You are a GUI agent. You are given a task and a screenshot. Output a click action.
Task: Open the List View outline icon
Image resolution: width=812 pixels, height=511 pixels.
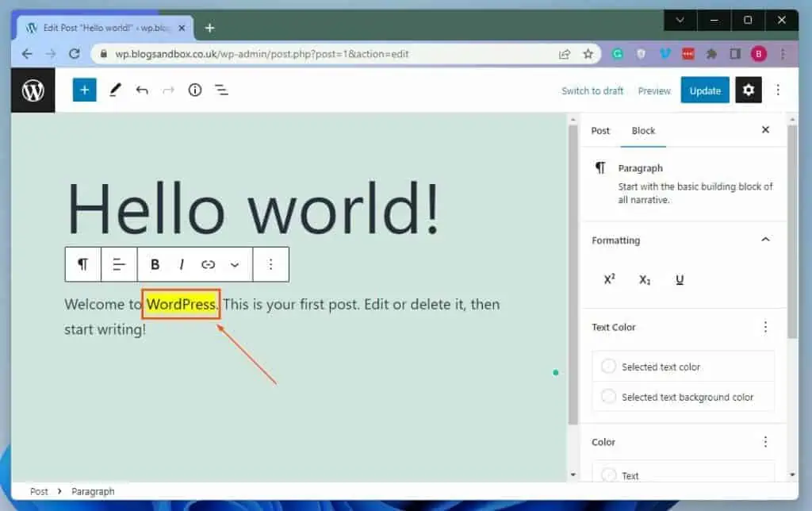point(222,90)
